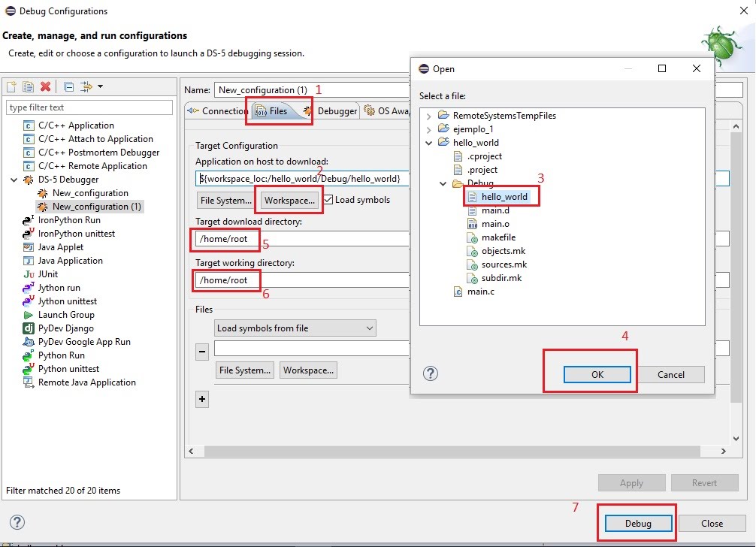Click the filter launch configurations icon
Viewport: 756px width, 547px height.
pyautogui.click(x=86, y=86)
